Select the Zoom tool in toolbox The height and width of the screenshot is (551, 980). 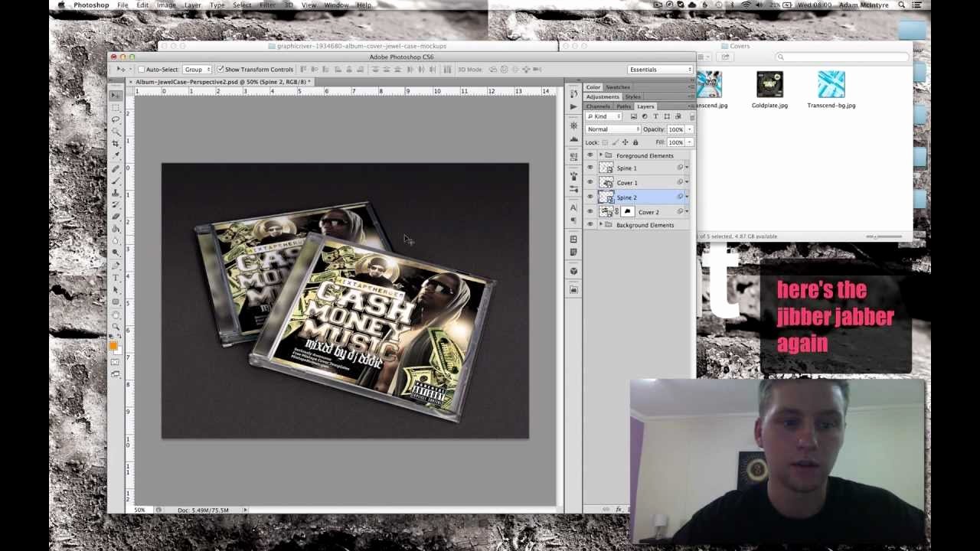[x=116, y=326]
